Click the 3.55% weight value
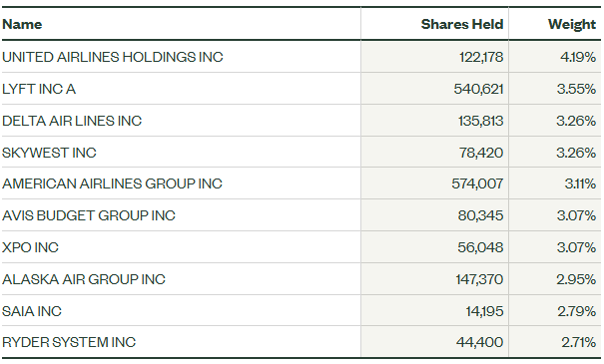The image size is (604, 364). point(576,89)
